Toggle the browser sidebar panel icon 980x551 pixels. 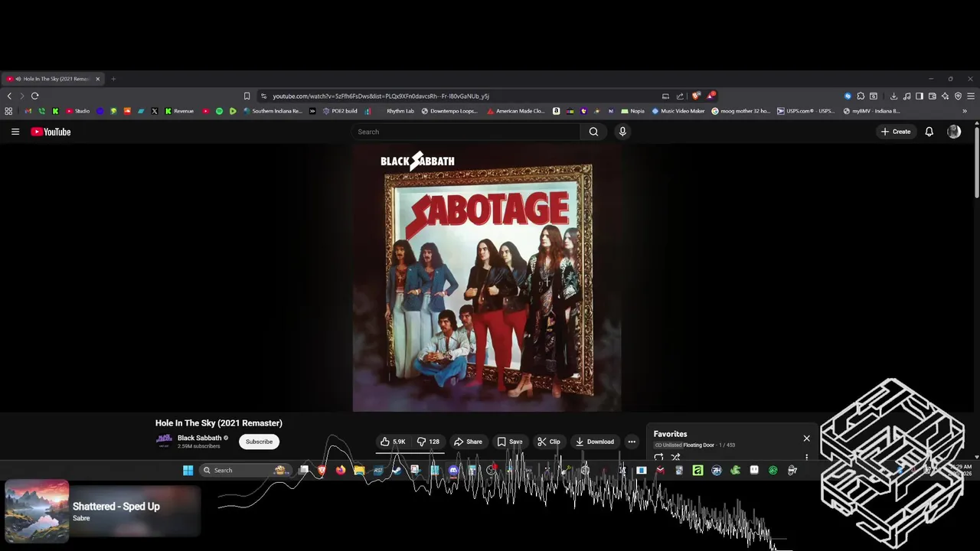(x=920, y=96)
